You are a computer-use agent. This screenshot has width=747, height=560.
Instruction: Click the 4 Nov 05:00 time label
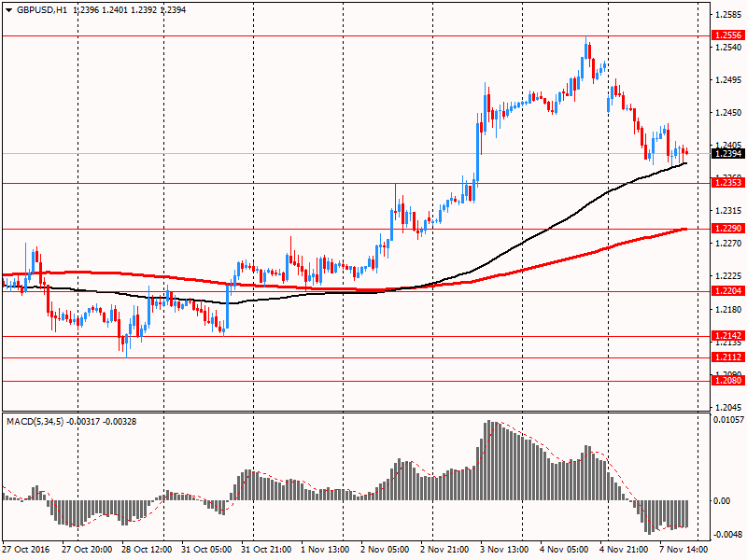click(565, 549)
